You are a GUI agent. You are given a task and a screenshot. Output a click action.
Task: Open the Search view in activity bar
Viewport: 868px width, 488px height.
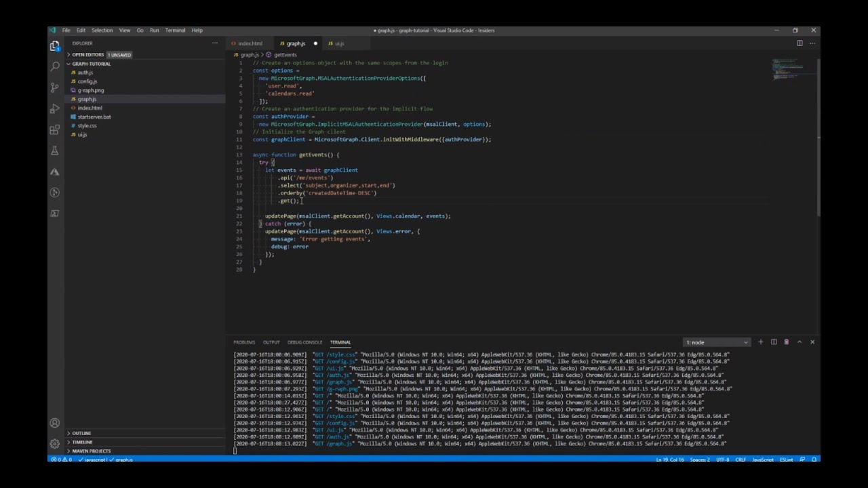pos(55,66)
